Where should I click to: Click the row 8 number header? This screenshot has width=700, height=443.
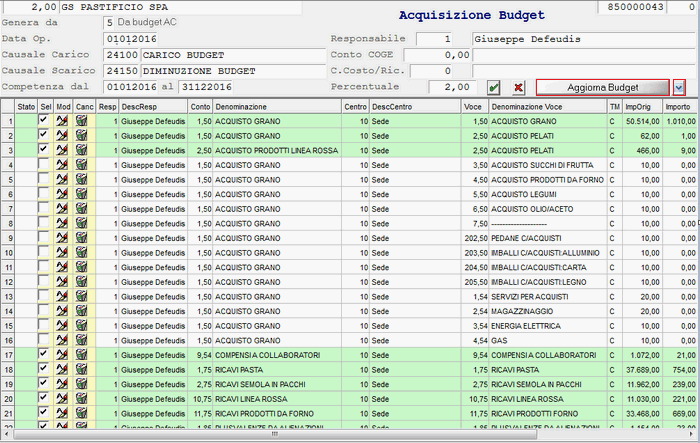tap(8, 223)
